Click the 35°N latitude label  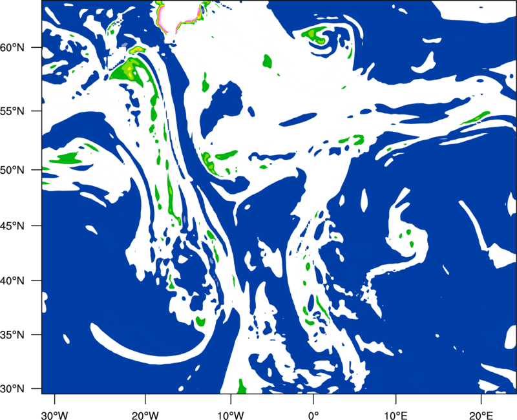(12, 335)
